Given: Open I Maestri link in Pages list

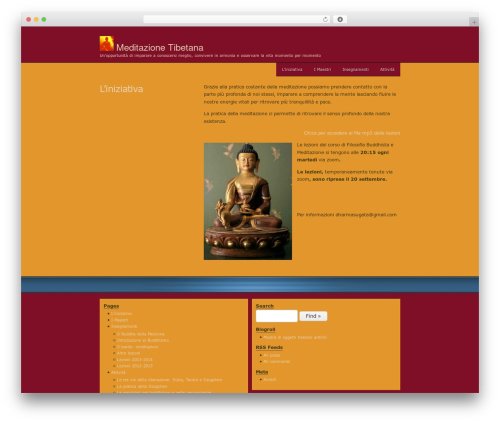Looking at the screenshot, I should click(x=120, y=320).
